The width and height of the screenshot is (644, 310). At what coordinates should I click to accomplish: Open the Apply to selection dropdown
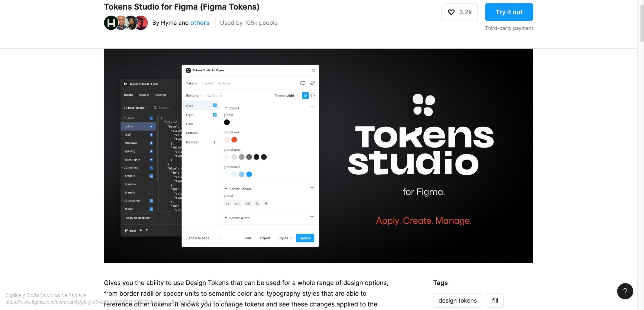tap(138, 218)
